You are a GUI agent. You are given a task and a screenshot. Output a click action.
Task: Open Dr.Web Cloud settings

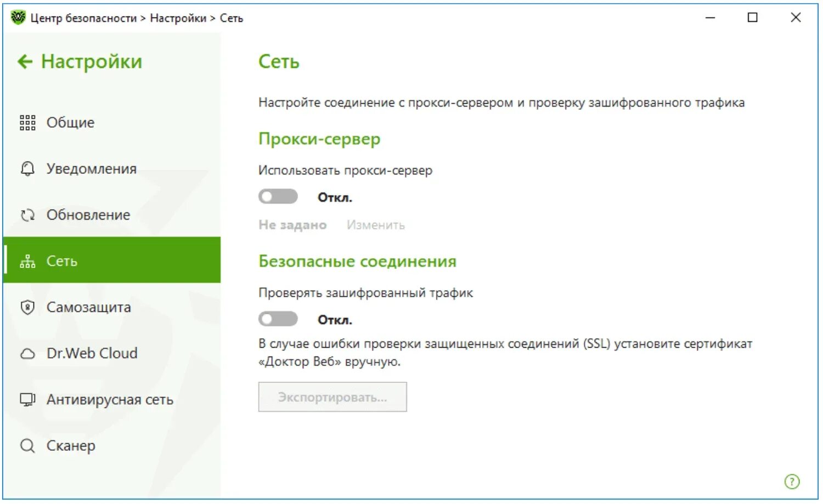pos(112,353)
